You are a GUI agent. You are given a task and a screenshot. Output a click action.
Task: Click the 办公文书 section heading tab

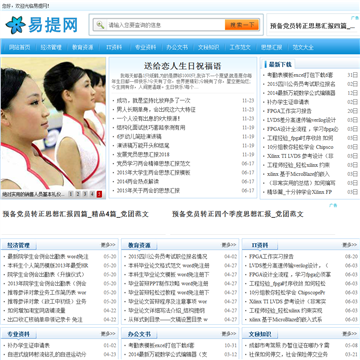[x=139, y=334]
